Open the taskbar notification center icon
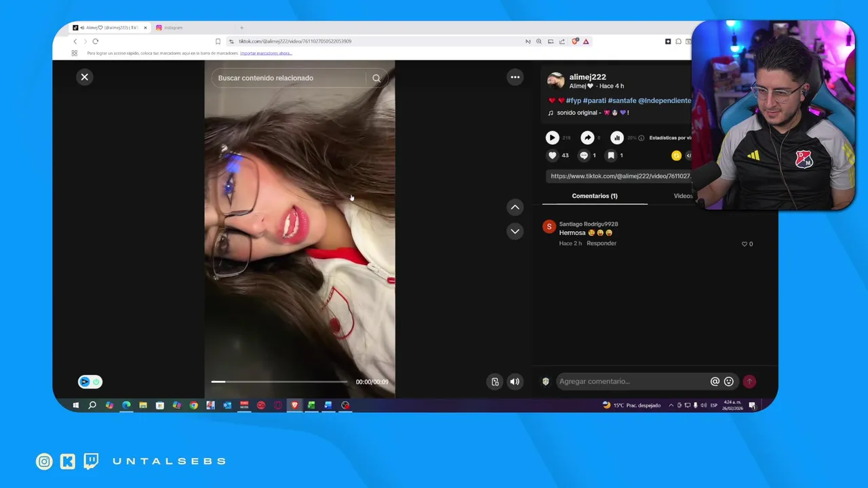868x488 pixels. point(752,405)
